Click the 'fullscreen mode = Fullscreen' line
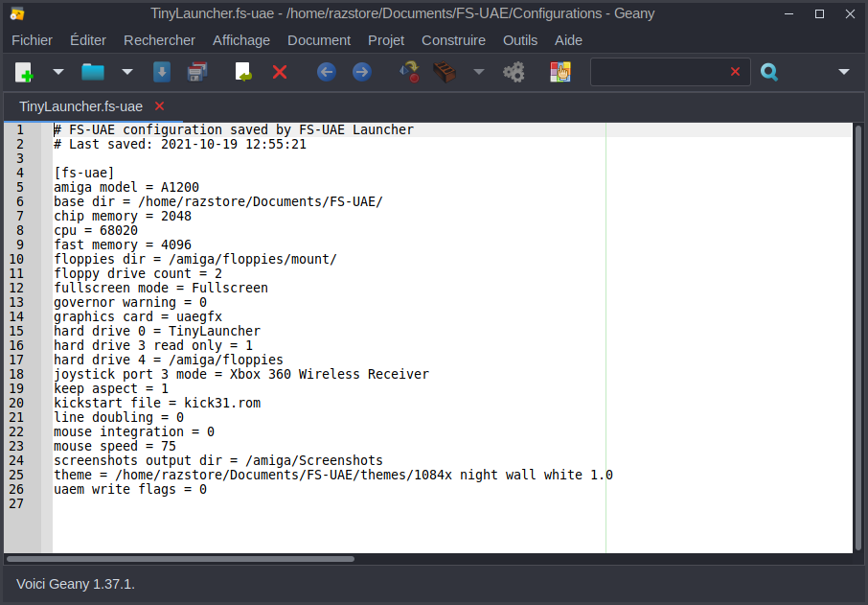 (161, 288)
